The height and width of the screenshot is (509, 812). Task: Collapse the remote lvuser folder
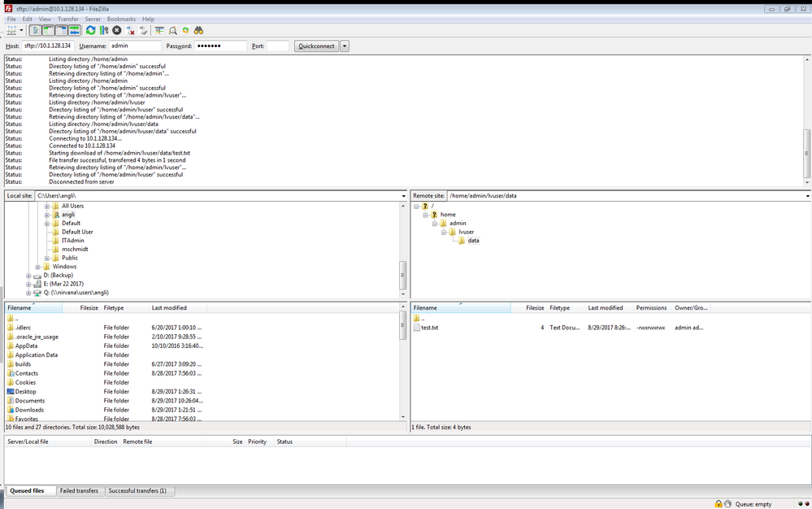[x=444, y=233]
